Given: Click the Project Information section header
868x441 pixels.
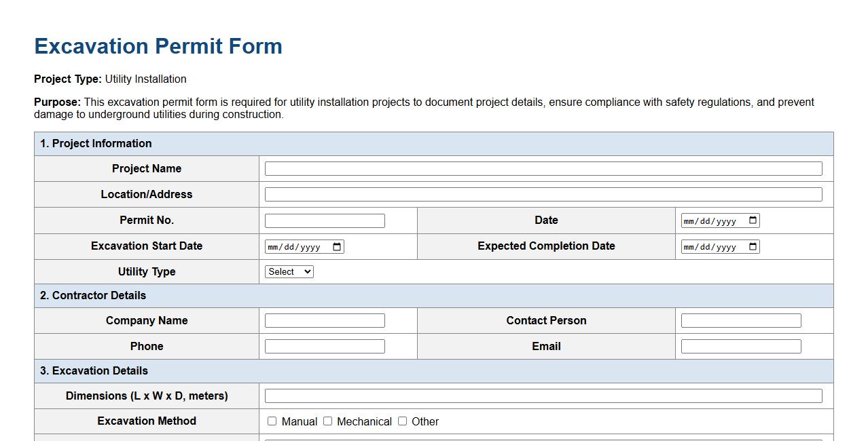Looking at the screenshot, I should tap(96, 143).
